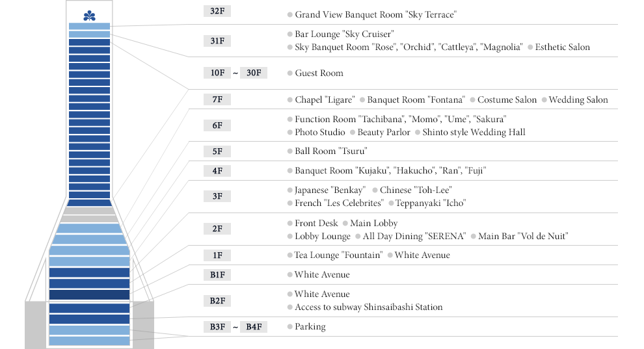
Task: Select the 6F floor label
Action: tap(217, 125)
